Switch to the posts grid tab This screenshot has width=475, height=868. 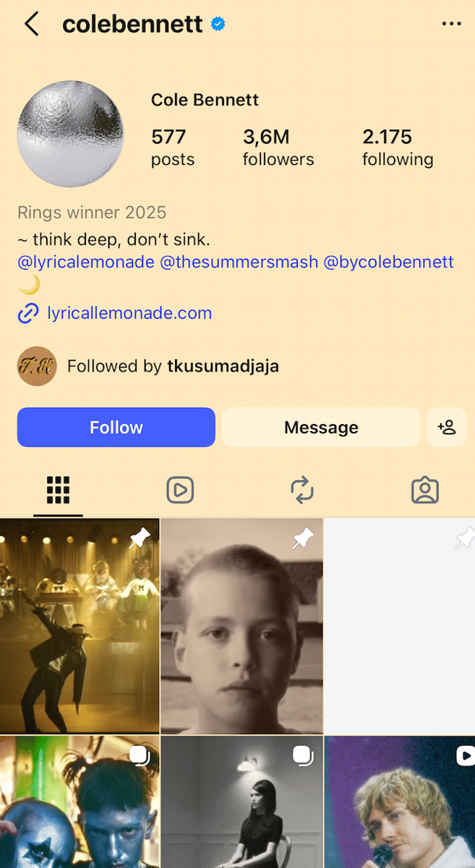coord(58,490)
